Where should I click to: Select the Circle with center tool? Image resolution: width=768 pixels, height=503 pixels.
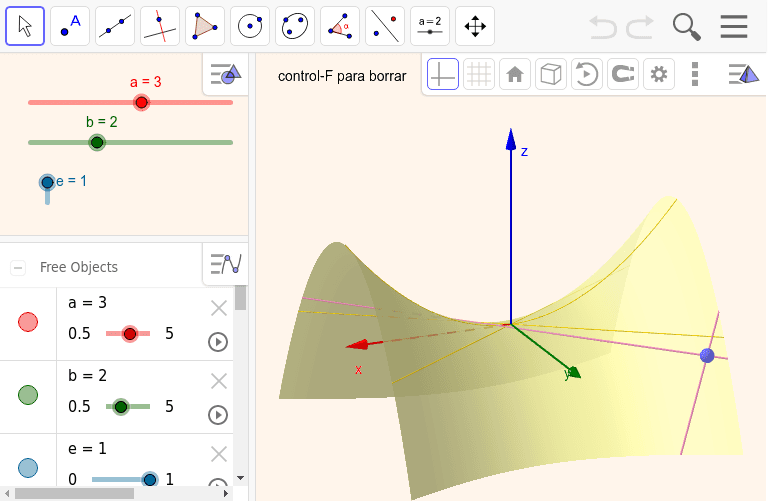coord(250,26)
